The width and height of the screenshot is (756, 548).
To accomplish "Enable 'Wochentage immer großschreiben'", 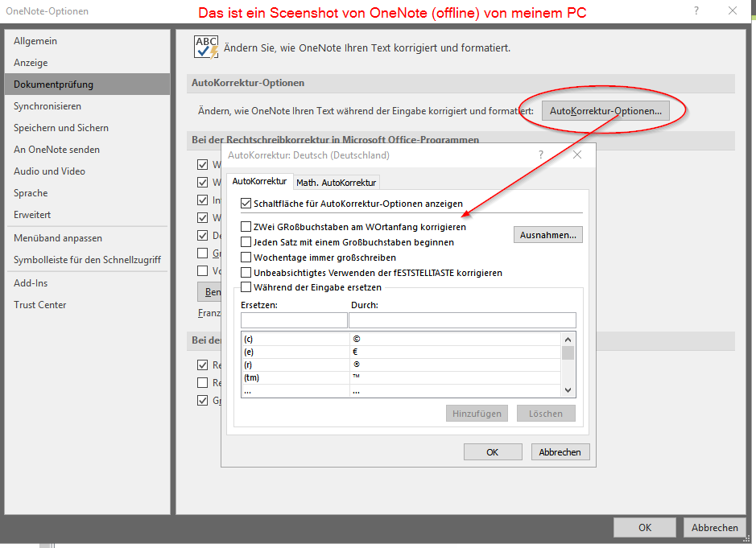I will [x=246, y=256].
